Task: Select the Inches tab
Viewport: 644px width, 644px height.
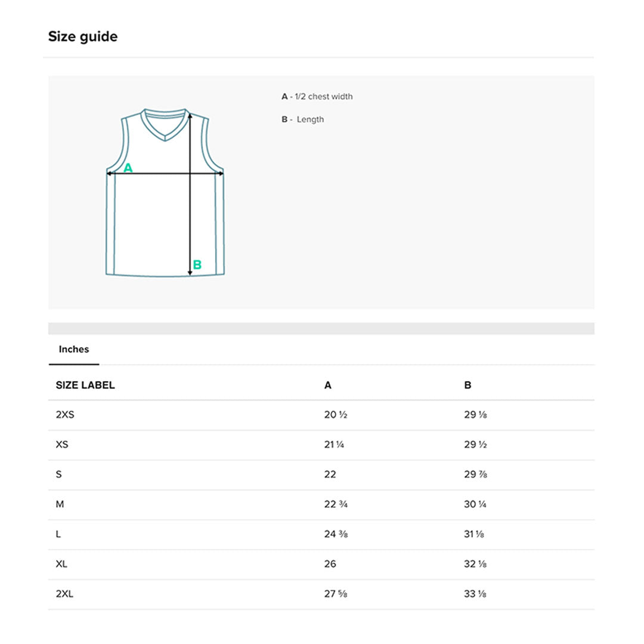Action: (74, 349)
